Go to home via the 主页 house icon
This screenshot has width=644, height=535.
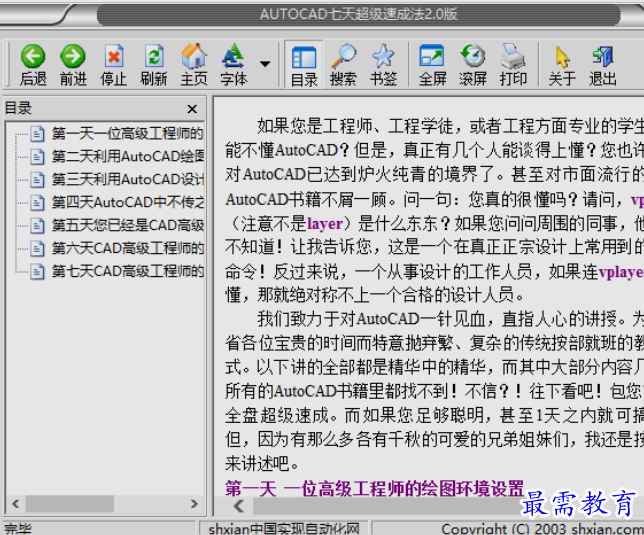(193, 56)
